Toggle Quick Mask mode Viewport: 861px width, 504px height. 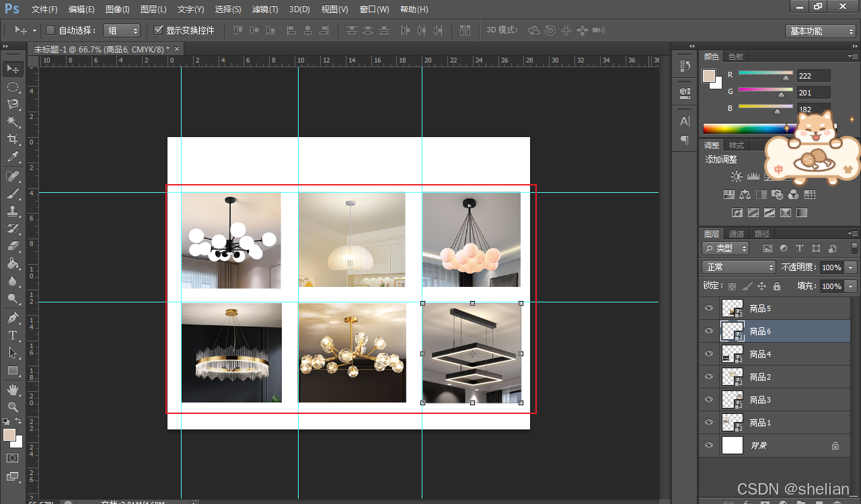(13, 458)
